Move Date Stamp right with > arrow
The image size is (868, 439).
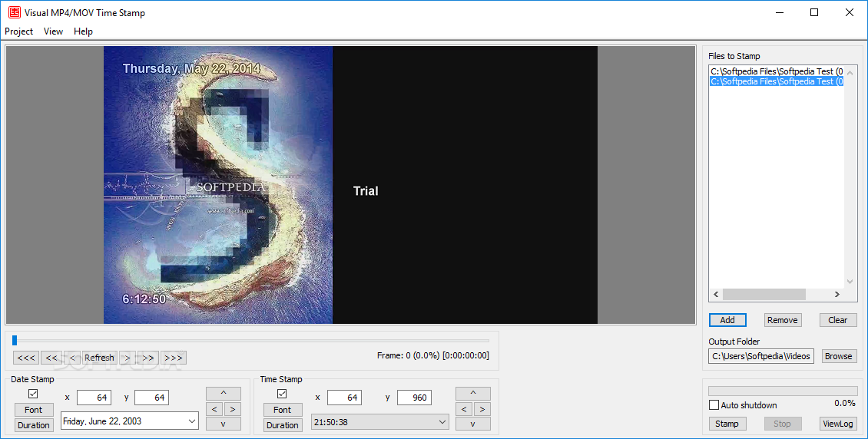click(x=233, y=409)
